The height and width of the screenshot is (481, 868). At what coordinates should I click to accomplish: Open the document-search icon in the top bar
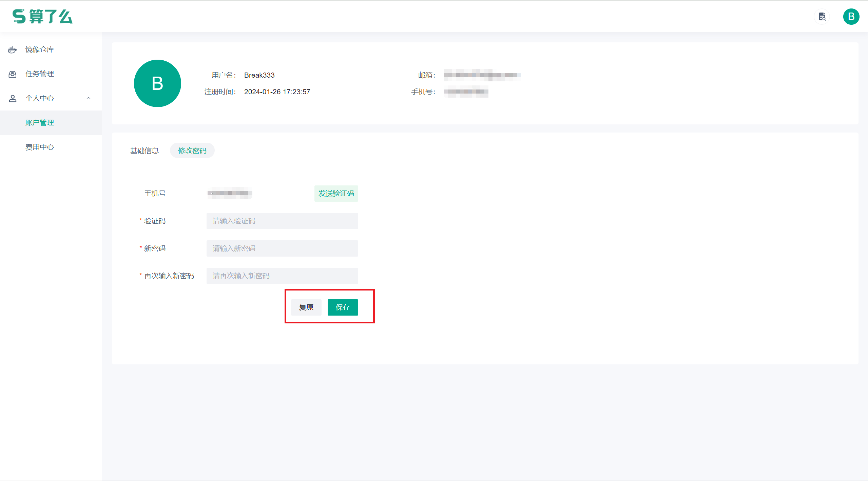[822, 16]
